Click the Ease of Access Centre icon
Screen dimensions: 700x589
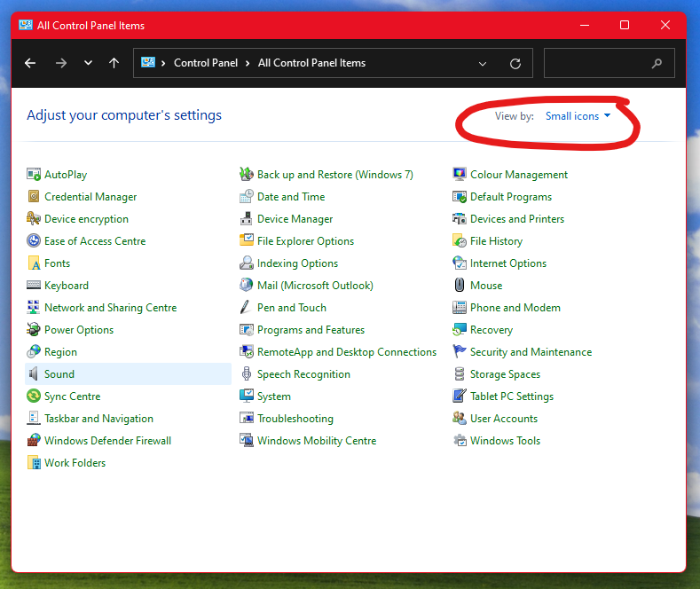(34, 241)
